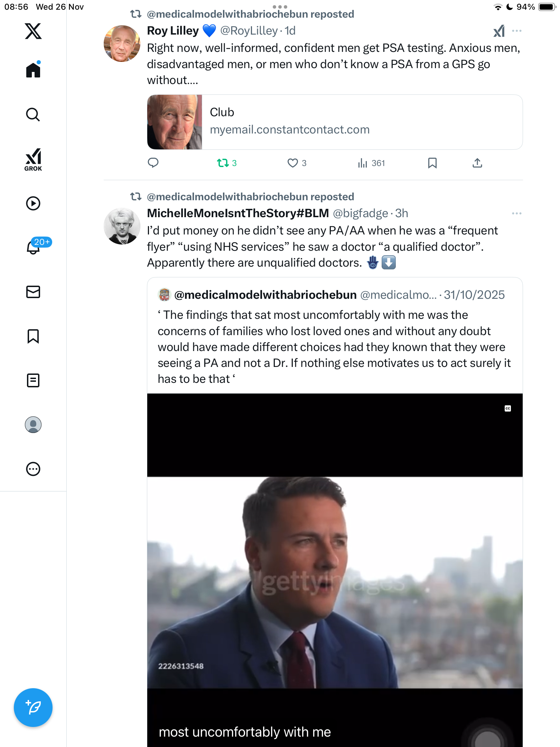Viewport: 560px width, 747px height.
Task: Open Notifications with the 20+ badge
Action: pos(34,247)
